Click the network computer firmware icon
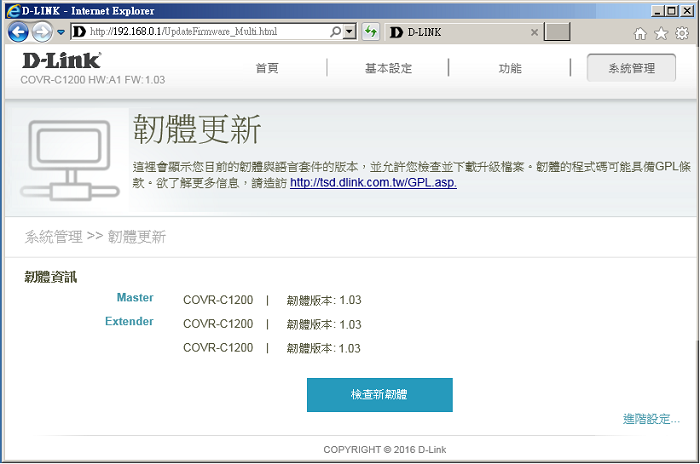This screenshot has width=700, height=464. 68,158
